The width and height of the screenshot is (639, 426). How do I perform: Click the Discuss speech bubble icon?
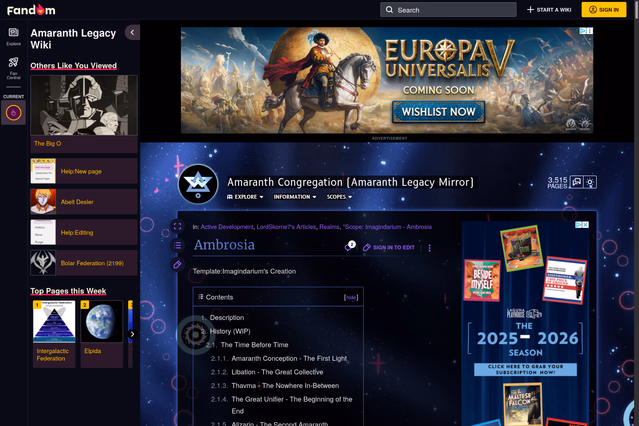[575, 182]
